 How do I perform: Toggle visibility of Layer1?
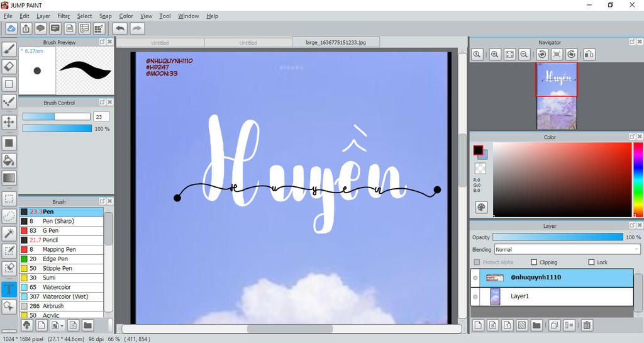(x=475, y=296)
